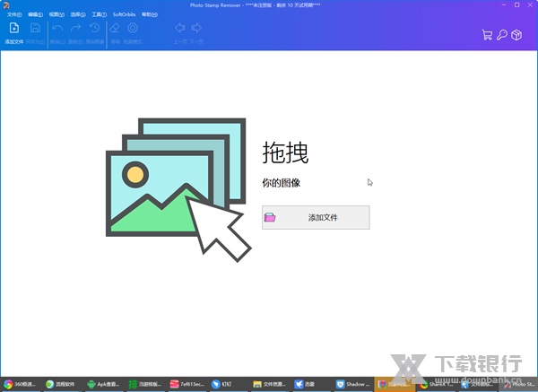Open the 视图 menu
The width and height of the screenshot is (538, 392).
coord(56,14)
